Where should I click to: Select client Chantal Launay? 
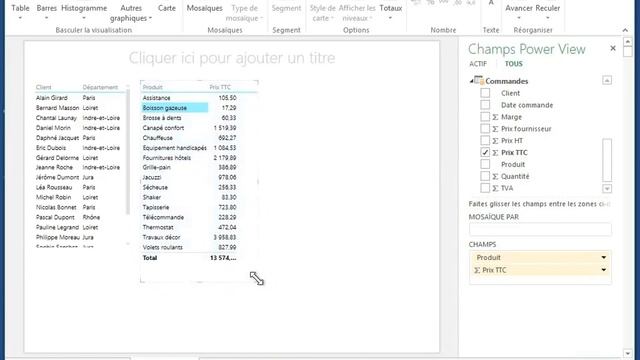click(x=56, y=118)
